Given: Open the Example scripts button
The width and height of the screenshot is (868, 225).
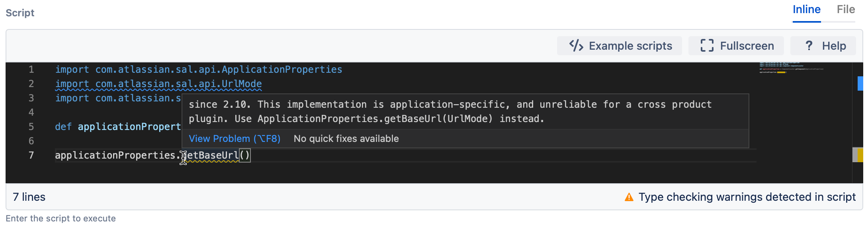Looking at the screenshot, I should 620,46.
